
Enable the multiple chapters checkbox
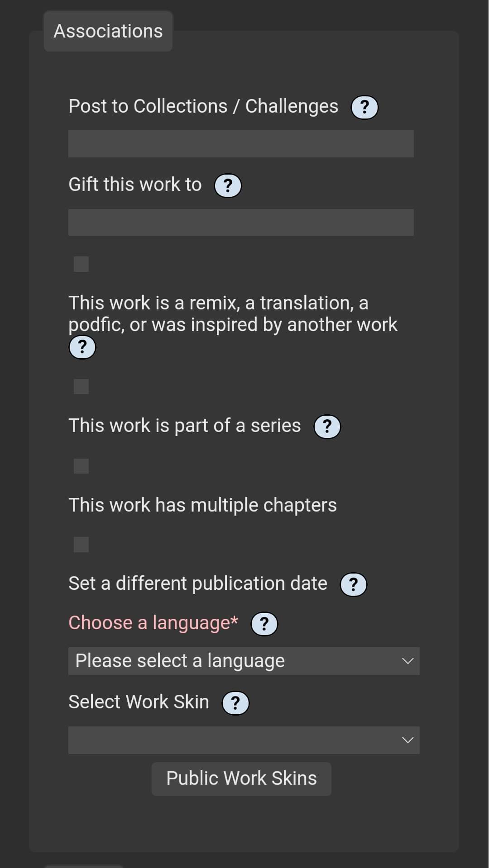(x=80, y=466)
